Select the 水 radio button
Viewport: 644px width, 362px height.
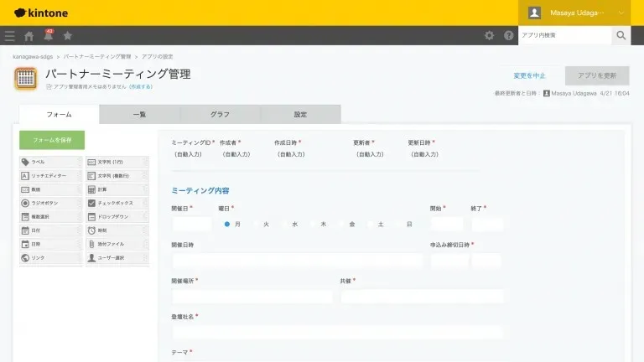pos(284,225)
